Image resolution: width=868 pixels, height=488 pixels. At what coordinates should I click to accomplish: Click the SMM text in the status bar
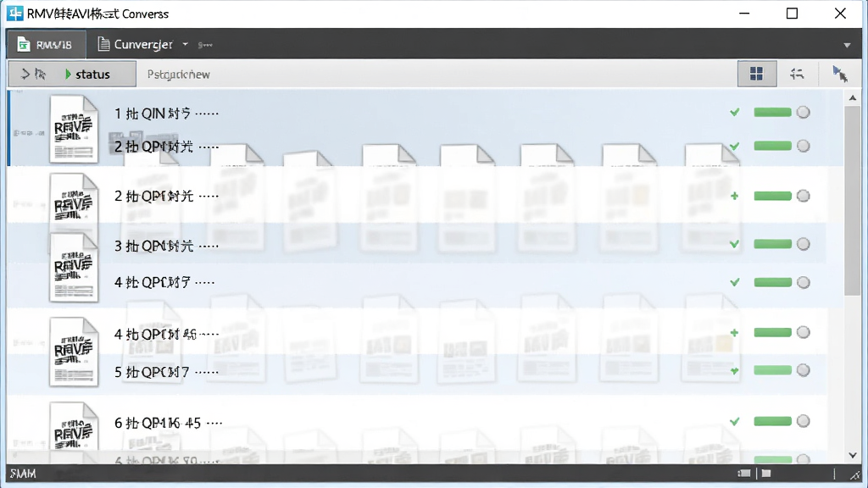pyautogui.click(x=23, y=474)
